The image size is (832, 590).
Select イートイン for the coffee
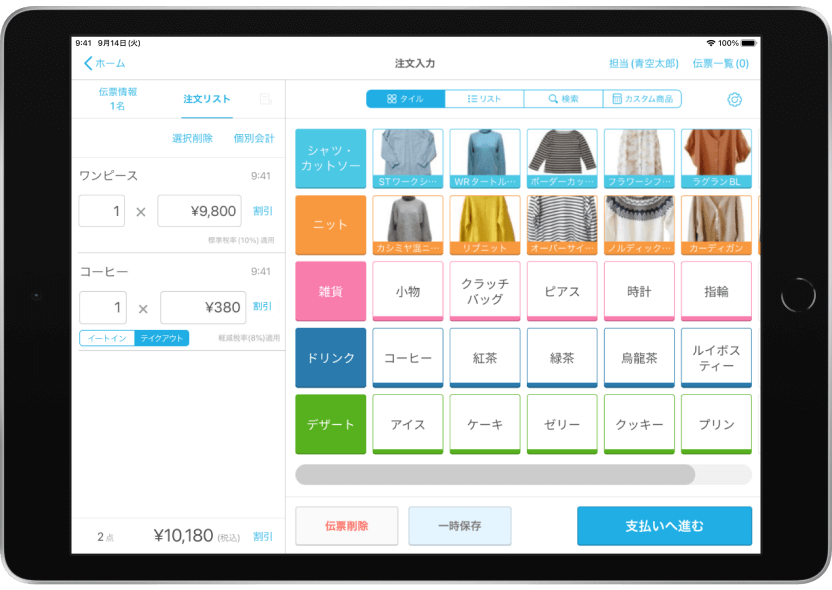click(x=107, y=338)
